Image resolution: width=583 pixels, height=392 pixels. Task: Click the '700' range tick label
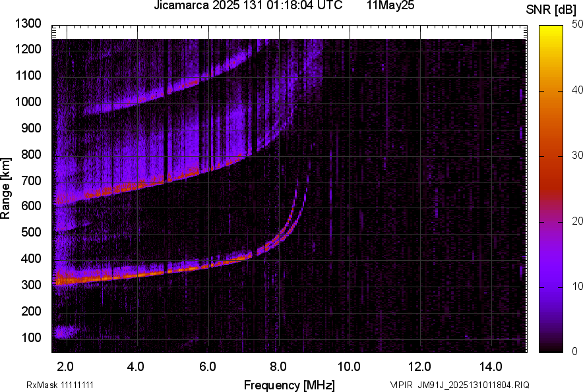click(31, 181)
